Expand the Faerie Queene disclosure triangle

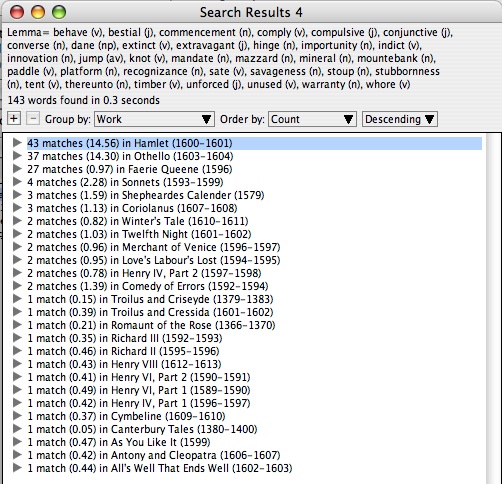(17, 169)
